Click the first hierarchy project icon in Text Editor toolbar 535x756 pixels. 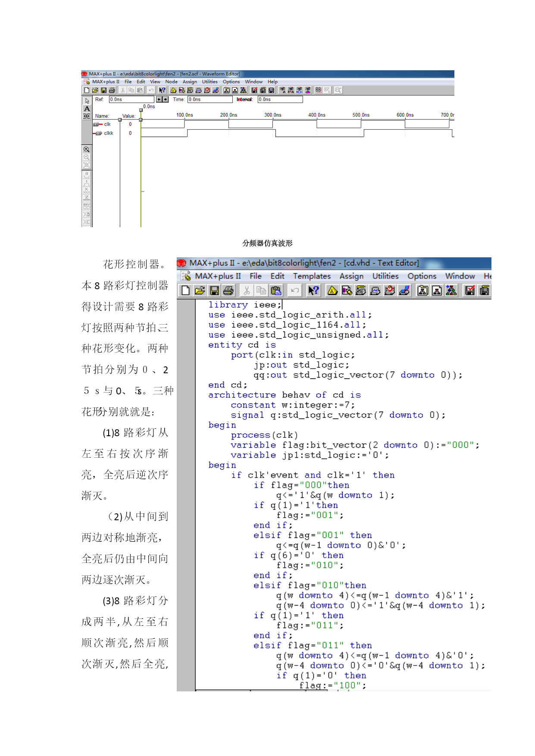point(422,291)
